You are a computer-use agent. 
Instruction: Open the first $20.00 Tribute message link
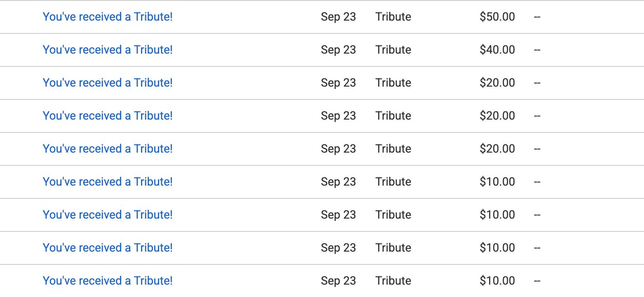point(108,83)
